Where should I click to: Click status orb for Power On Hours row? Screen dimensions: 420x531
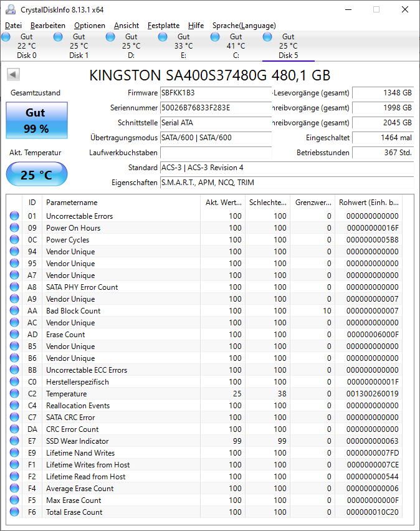click(x=14, y=227)
